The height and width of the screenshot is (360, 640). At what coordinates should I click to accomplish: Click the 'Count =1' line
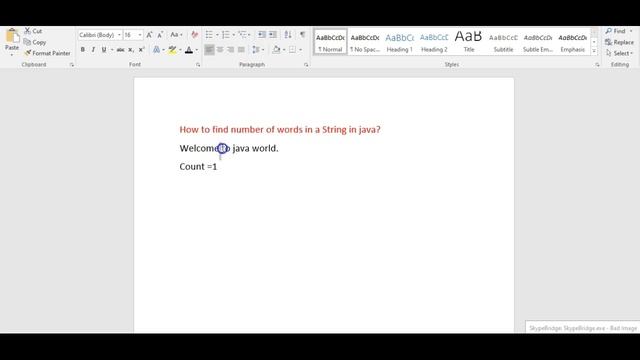pyautogui.click(x=198, y=167)
